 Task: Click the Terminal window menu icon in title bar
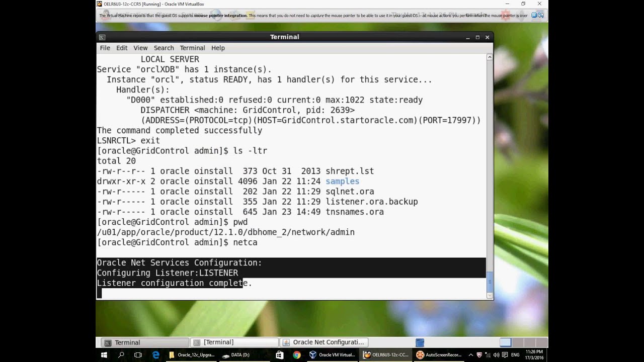102,37
